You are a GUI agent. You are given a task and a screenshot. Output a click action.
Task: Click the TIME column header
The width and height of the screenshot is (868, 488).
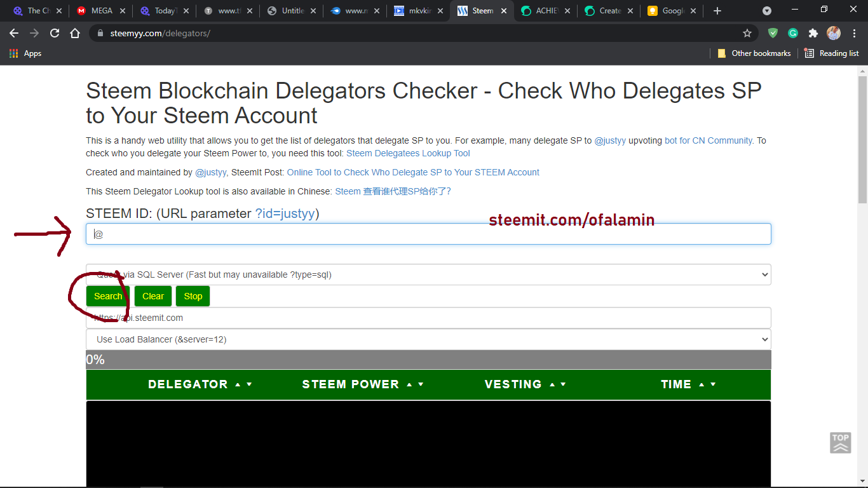coord(676,384)
